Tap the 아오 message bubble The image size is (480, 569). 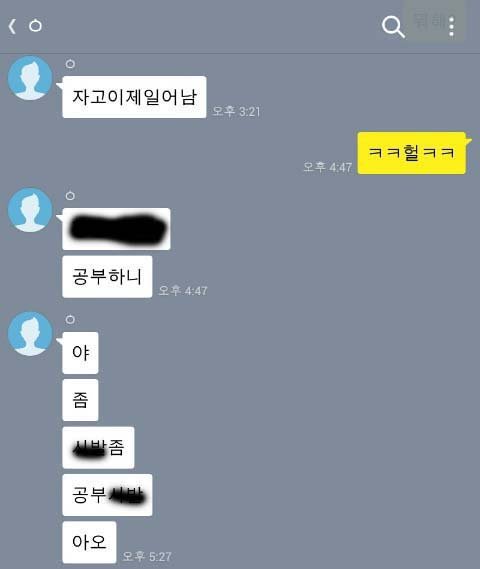[x=89, y=542]
